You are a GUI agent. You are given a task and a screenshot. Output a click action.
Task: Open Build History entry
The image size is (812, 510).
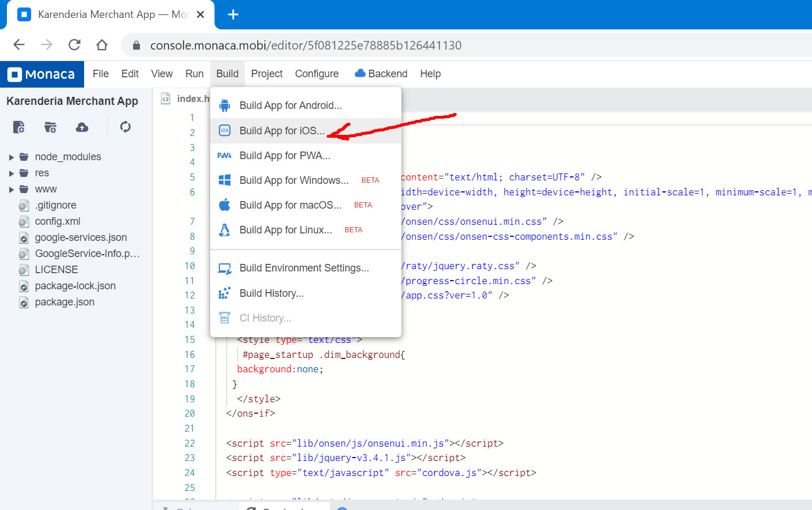click(x=271, y=293)
